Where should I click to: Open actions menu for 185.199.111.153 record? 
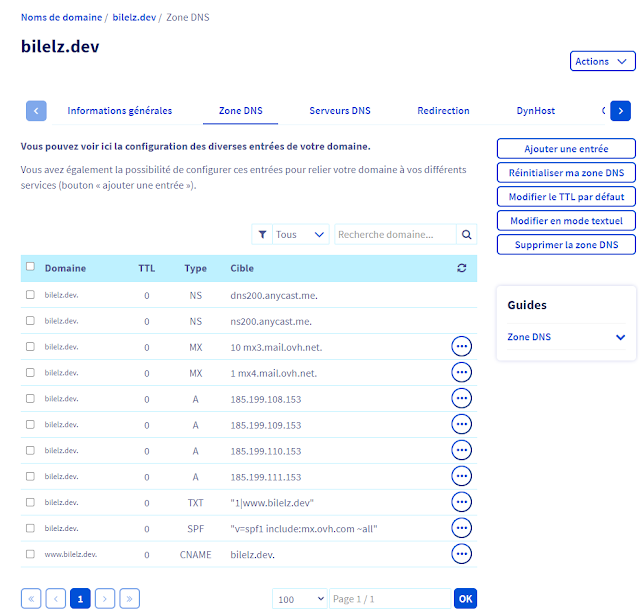coord(461,476)
